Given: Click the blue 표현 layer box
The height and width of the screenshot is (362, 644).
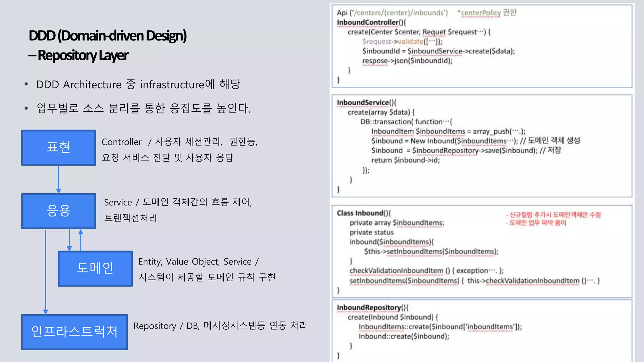Looking at the screenshot, I should (x=58, y=147).
